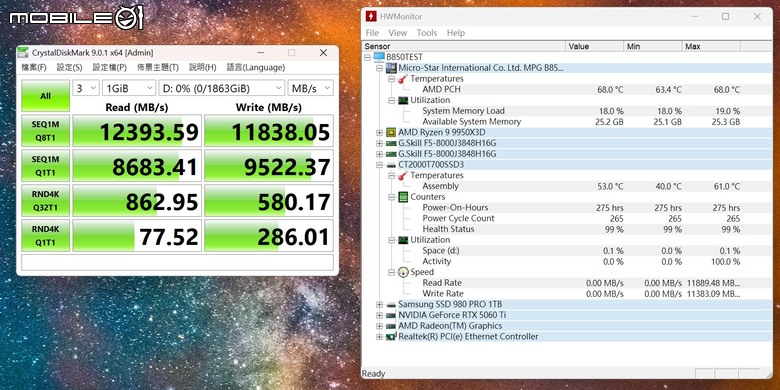Expand the first G.Skill memory node
Image resolution: width=780 pixels, height=390 pixels.
pos(380,143)
